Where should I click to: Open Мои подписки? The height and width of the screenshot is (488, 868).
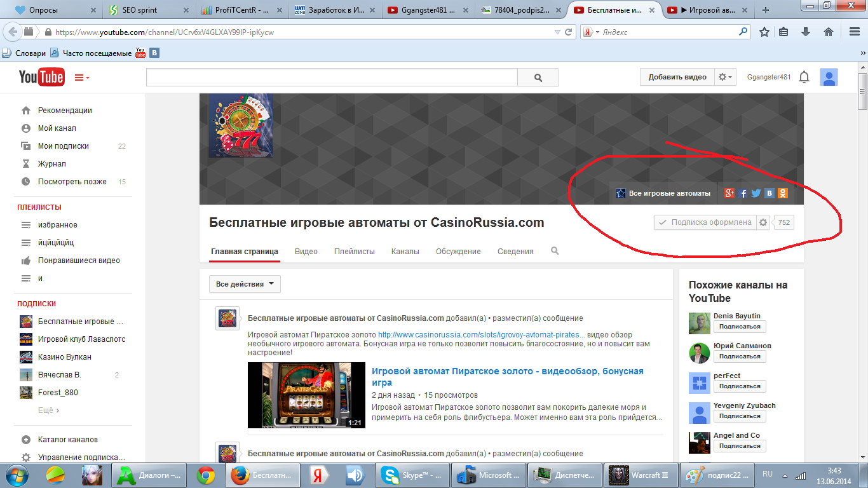(x=63, y=146)
